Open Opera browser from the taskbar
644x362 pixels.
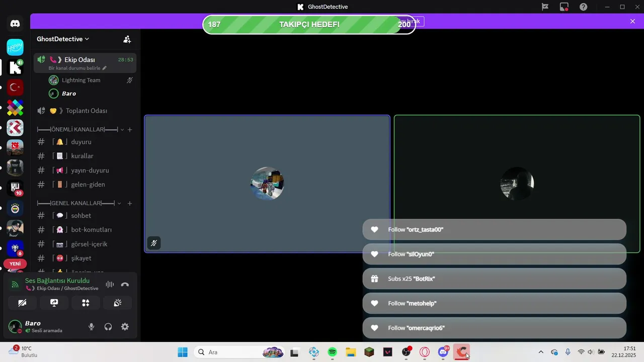coord(425,352)
